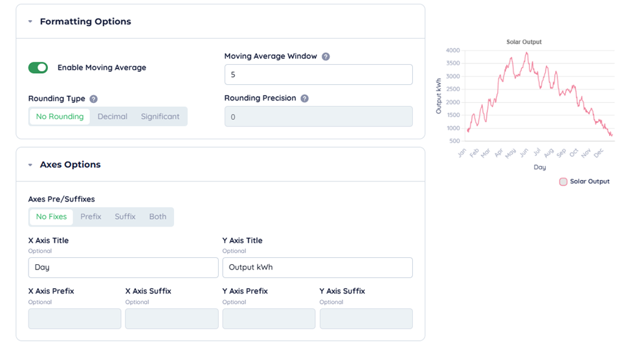Click help icon next to Rounding Type

[x=93, y=99]
